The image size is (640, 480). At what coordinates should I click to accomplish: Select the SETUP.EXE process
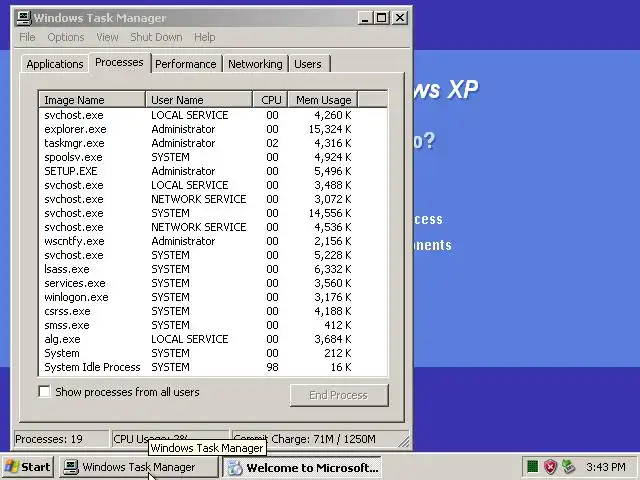pyautogui.click(x=213, y=171)
